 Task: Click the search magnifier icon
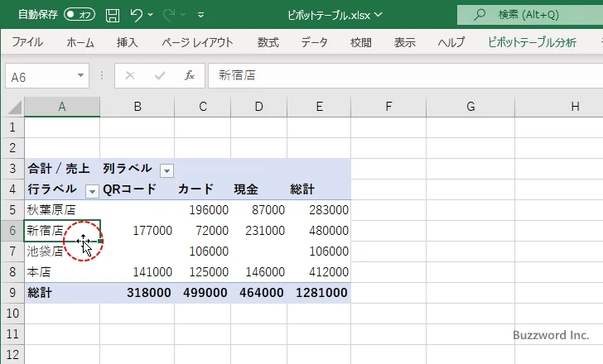[480, 15]
